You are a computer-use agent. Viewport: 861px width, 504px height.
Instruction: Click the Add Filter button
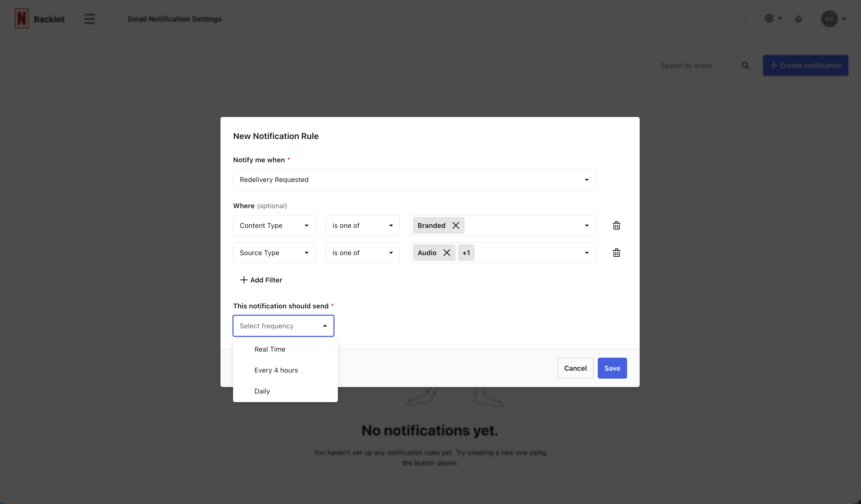point(261,280)
